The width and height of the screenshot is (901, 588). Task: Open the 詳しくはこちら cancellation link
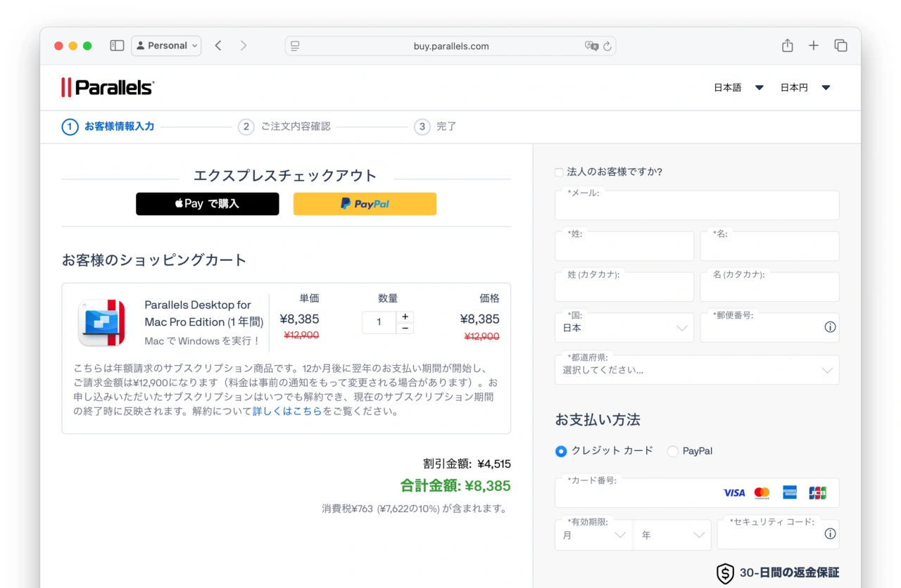287,411
